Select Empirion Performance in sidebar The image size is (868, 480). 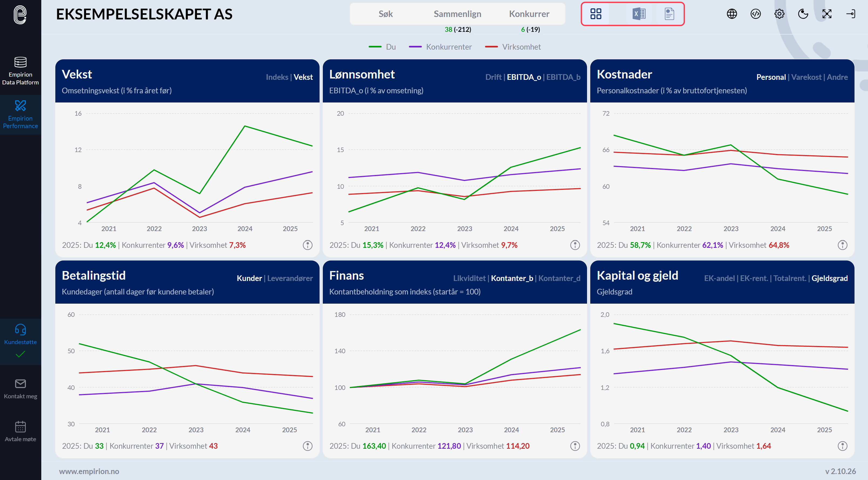point(20,114)
